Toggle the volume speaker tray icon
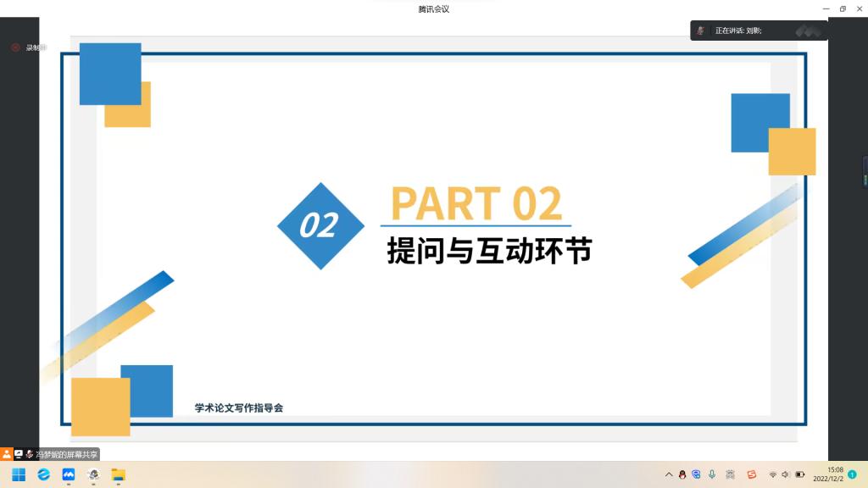The width and height of the screenshot is (868, 488). pos(786,474)
